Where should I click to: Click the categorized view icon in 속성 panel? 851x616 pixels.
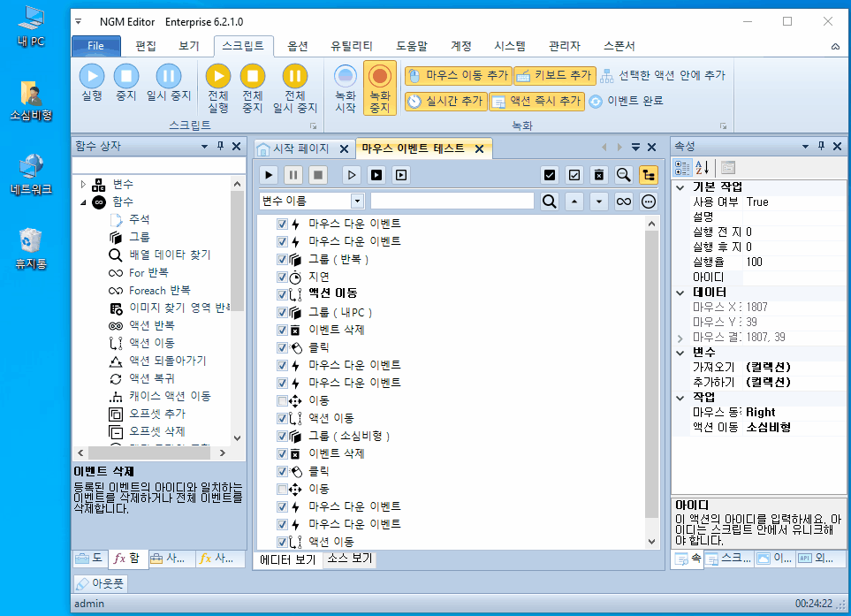click(682, 168)
